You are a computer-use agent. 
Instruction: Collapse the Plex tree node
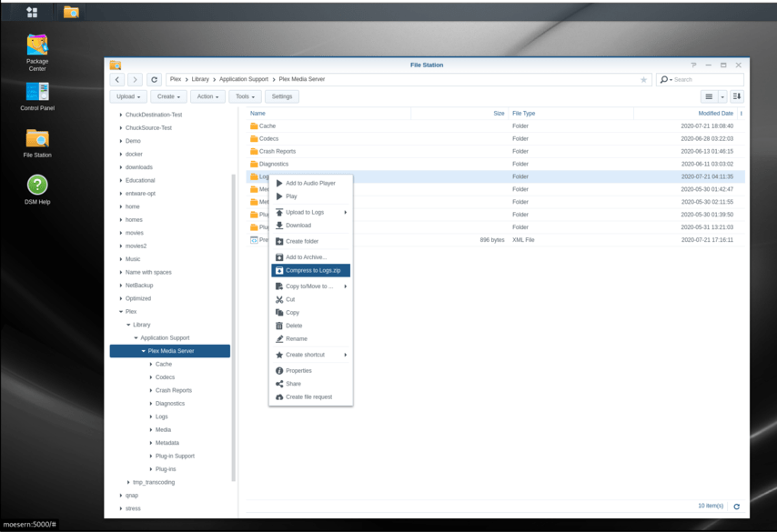point(120,312)
